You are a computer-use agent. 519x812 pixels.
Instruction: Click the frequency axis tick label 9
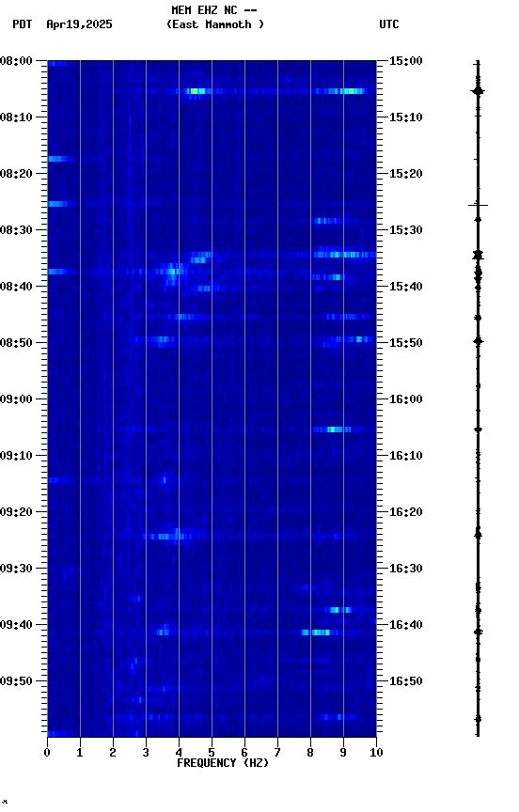pyautogui.click(x=343, y=753)
